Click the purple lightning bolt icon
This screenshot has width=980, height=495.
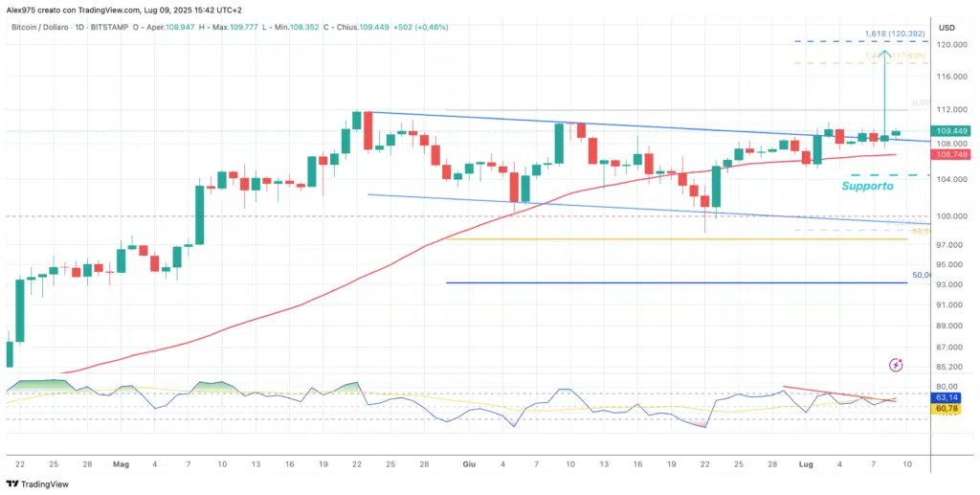[896, 364]
